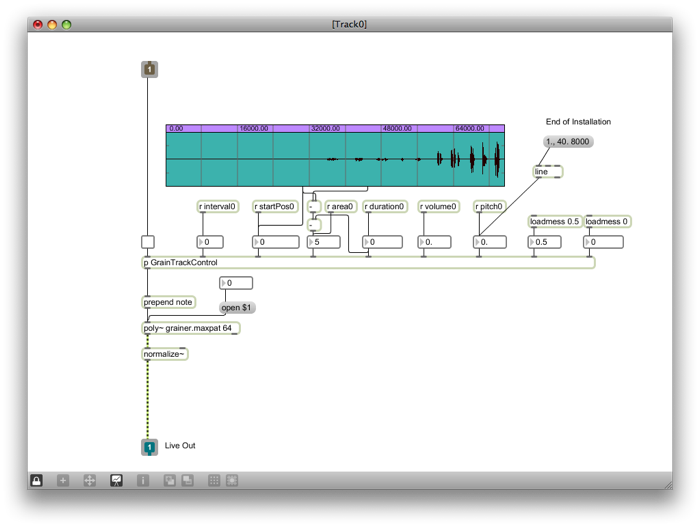Click the grid display icon
700x527 pixels.
coord(214,481)
